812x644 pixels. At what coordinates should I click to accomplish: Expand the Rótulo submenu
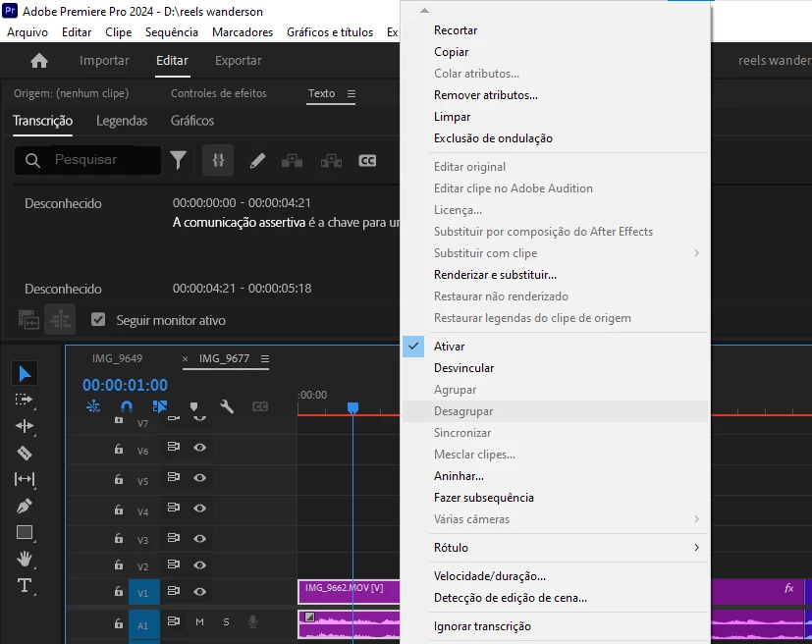point(696,548)
